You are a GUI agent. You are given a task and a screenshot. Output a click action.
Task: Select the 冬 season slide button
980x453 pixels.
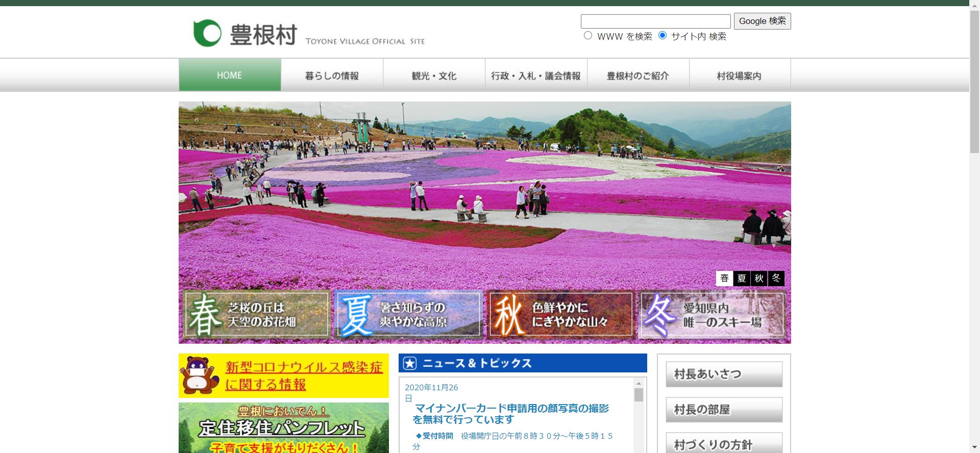(776, 278)
